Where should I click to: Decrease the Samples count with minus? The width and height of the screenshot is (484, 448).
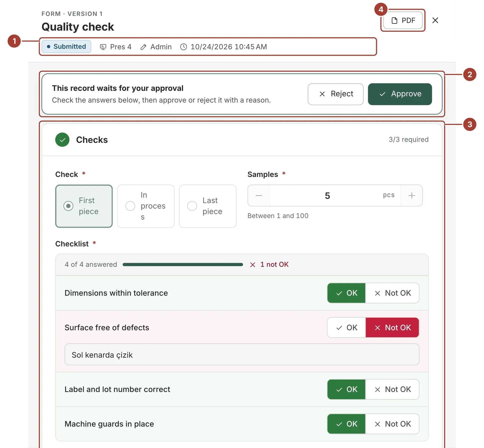259,196
